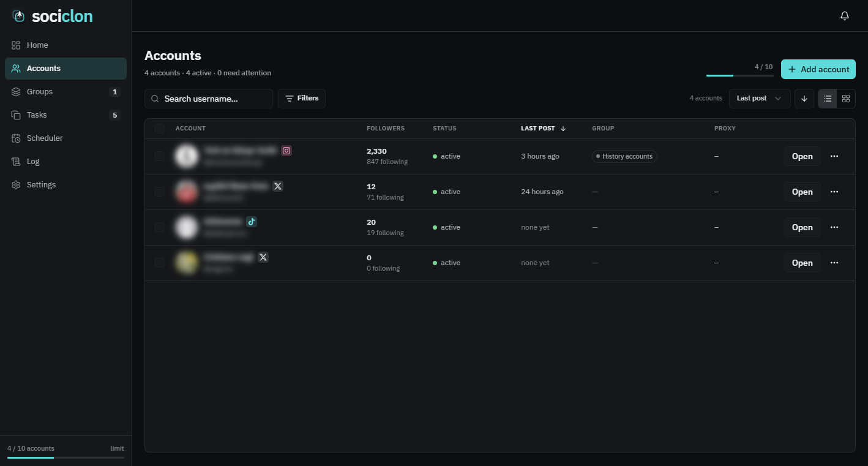Click the 4 / 10 accounts limit progress bar

pos(65,457)
